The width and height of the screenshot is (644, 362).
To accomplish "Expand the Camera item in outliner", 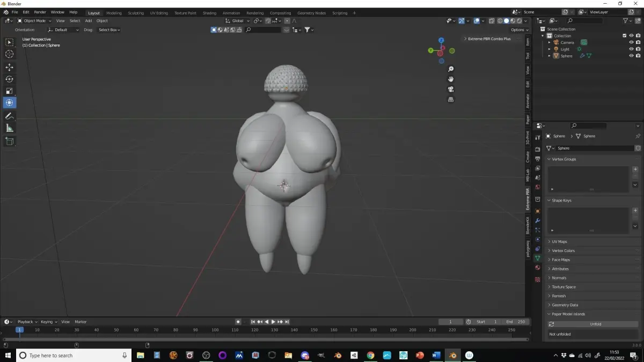I will point(549,42).
